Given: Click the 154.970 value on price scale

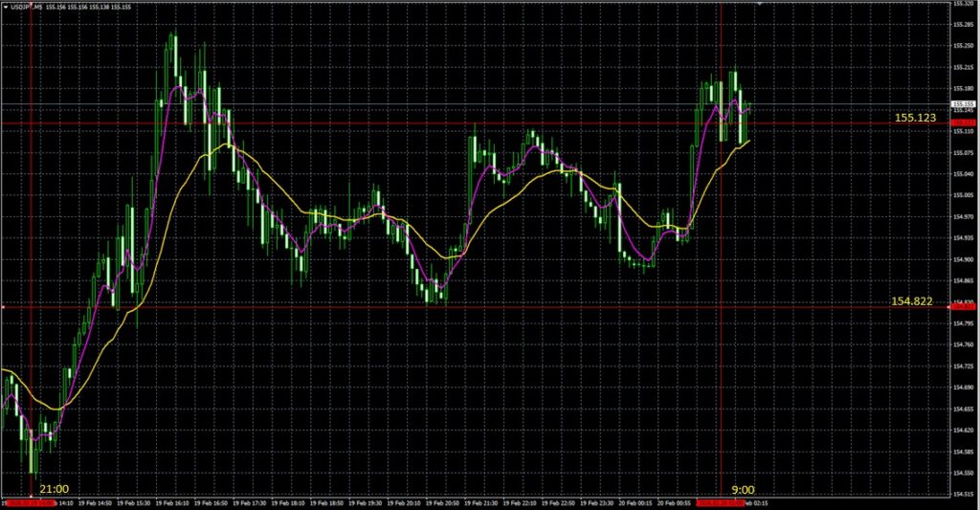Looking at the screenshot, I should point(963,217).
